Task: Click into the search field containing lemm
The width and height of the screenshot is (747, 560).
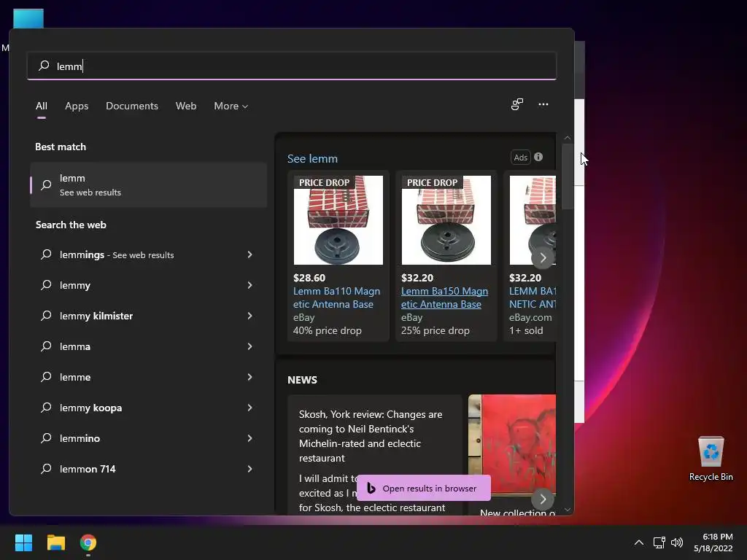Action: [x=292, y=66]
